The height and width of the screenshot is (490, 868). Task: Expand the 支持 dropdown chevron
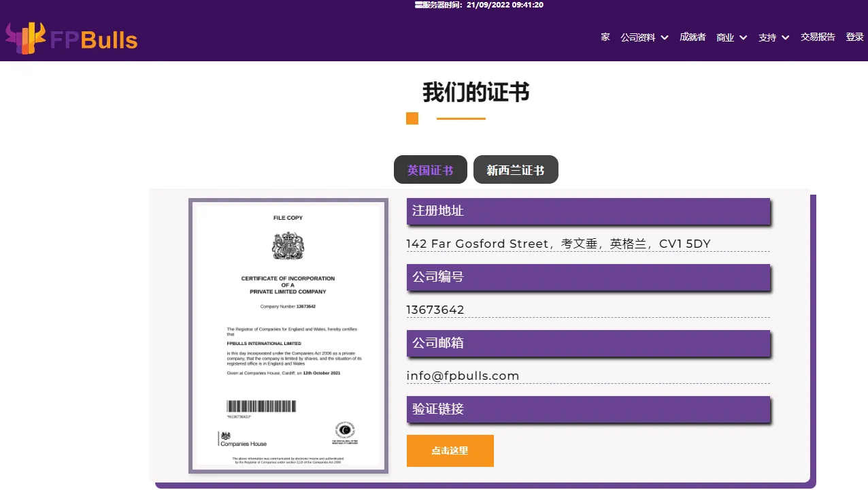(786, 37)
